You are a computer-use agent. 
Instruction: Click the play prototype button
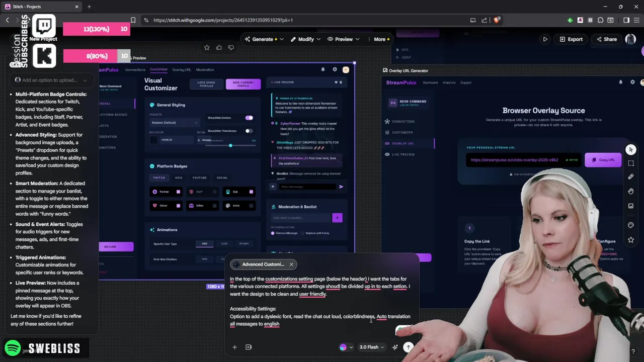(x=545, y=39)
